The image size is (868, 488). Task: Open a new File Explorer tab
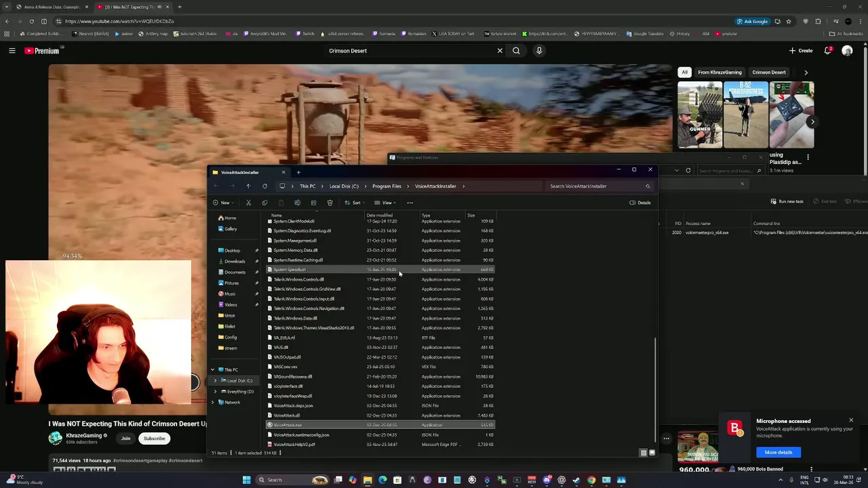[298, 172]
